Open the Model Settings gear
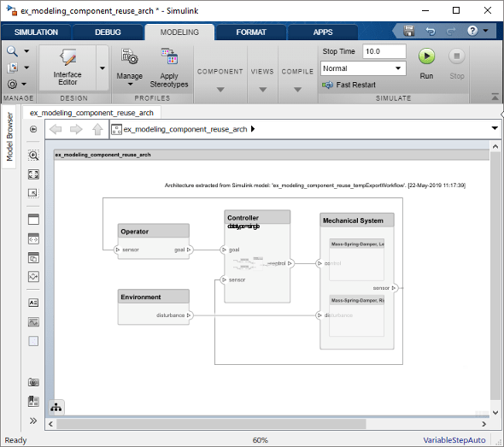The width and height of the screenshot is (504, 447). point(12,85)
